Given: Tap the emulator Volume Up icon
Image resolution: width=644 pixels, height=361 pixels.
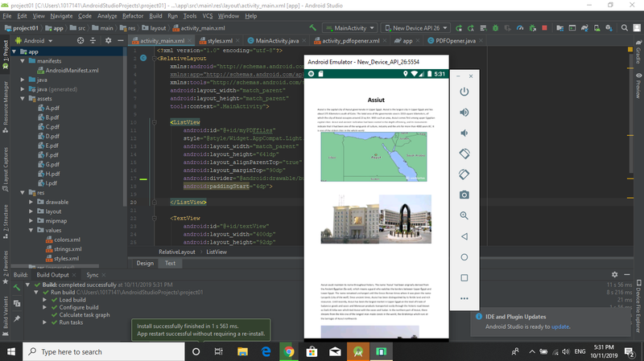Looking at the screenshot, I should tap(464, 112).
